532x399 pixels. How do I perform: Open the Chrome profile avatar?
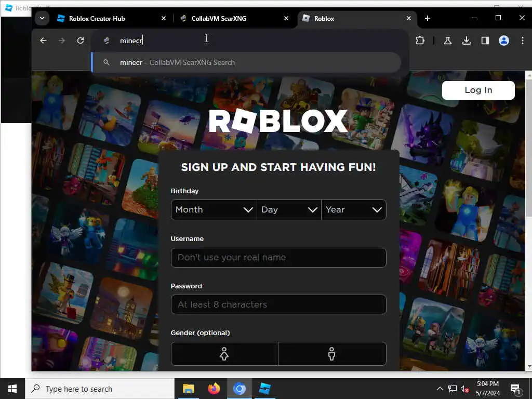click(x=504, y=41)
